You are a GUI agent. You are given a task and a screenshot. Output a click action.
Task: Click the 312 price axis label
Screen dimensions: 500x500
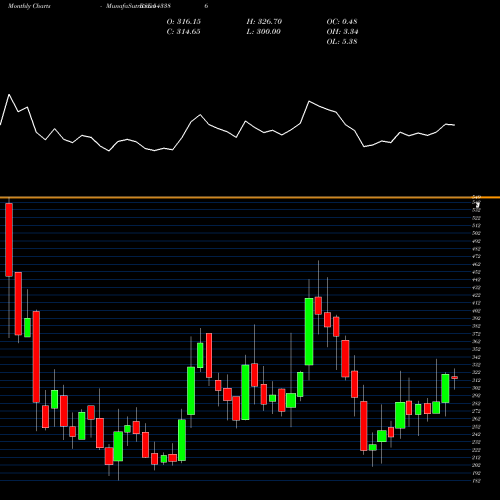coord(476,380)
